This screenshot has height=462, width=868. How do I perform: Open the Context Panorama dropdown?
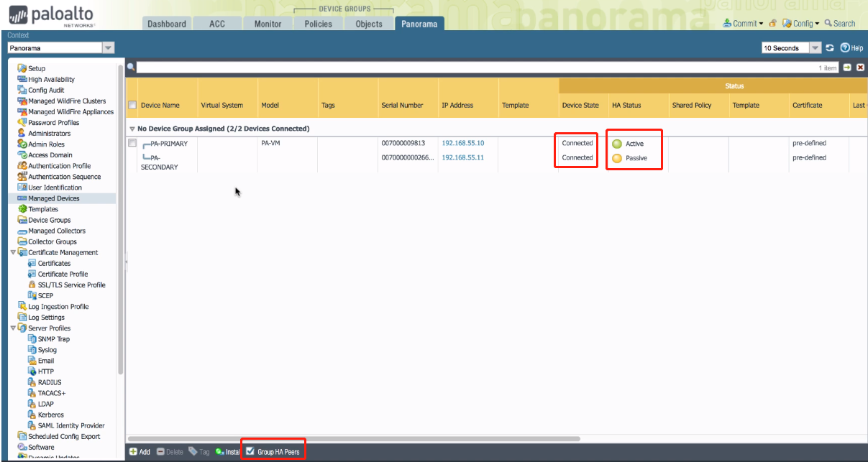click(x=108, y=48)
